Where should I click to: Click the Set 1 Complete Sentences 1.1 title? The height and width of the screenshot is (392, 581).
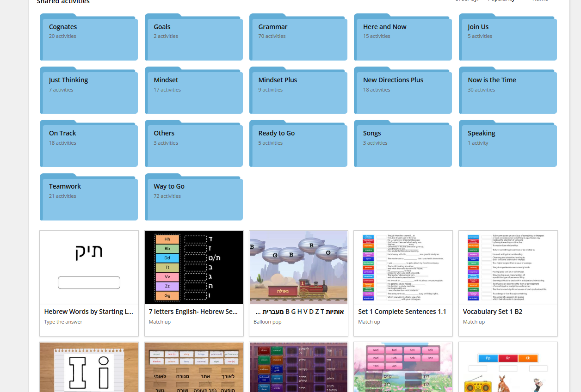402,312
